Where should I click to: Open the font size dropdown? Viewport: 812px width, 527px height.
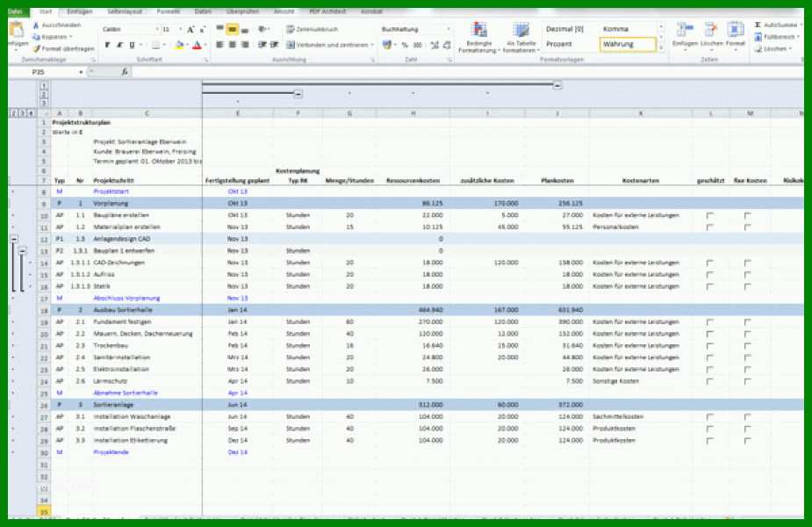point(180,30)
